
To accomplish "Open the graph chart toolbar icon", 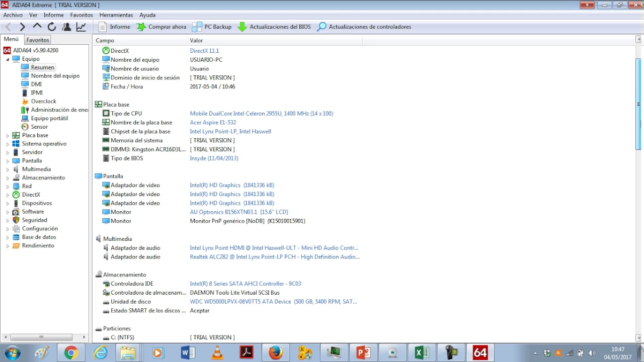I will point(81,27).
